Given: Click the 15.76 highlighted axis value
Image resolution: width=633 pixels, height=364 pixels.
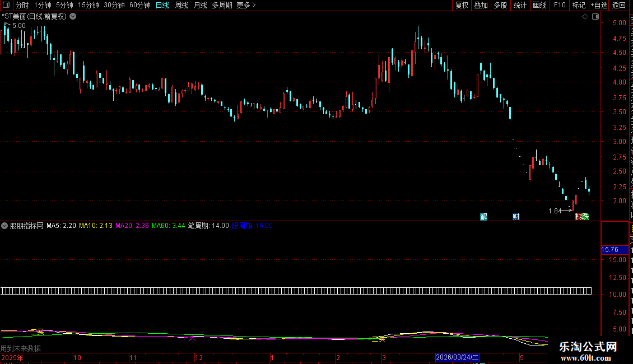Looking at the screenshot, I should point(615,250).
